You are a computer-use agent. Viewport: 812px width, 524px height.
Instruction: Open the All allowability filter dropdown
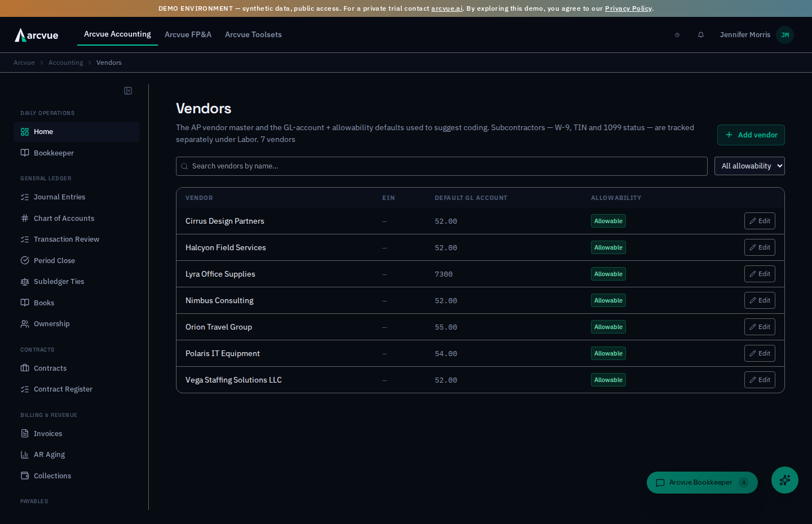tap(749, 166)
